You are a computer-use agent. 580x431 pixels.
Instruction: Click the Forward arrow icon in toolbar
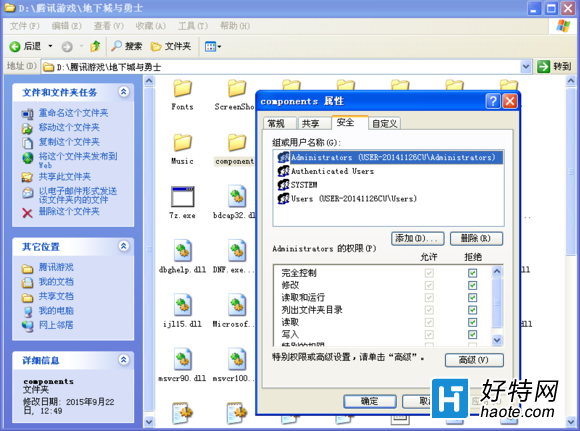[x=67, y=47]
